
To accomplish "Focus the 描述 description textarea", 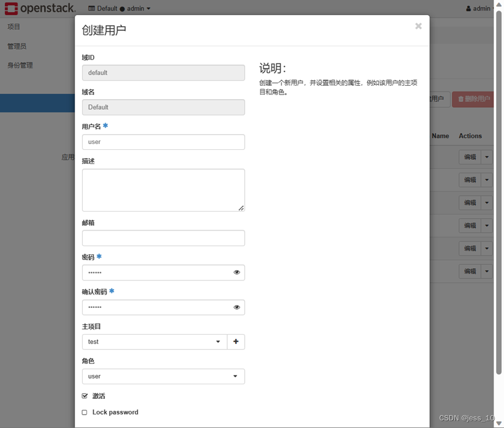I will coord(163,188).
